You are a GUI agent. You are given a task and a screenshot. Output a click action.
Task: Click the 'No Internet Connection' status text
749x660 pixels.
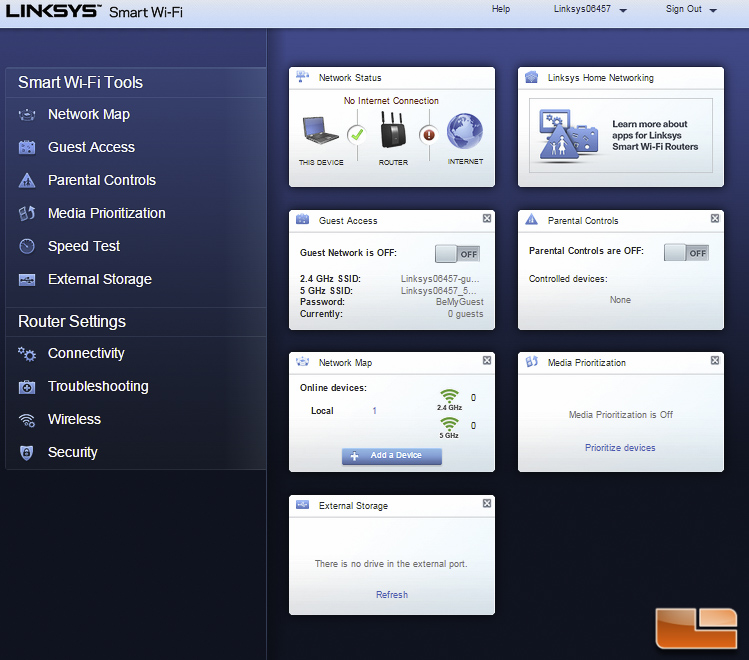(x=391, y=101)
